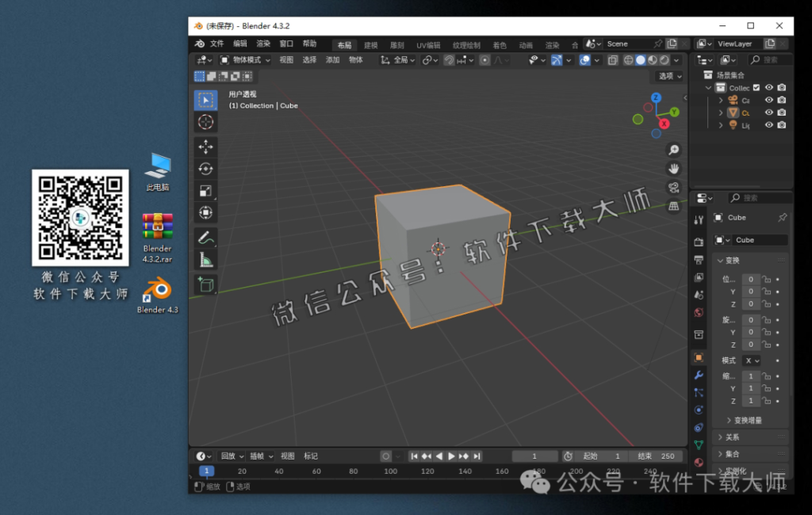Toggle the Collection checkbox in the outliner
The image size is (812, 515).
pyautogui.click(x=756, y=87)
